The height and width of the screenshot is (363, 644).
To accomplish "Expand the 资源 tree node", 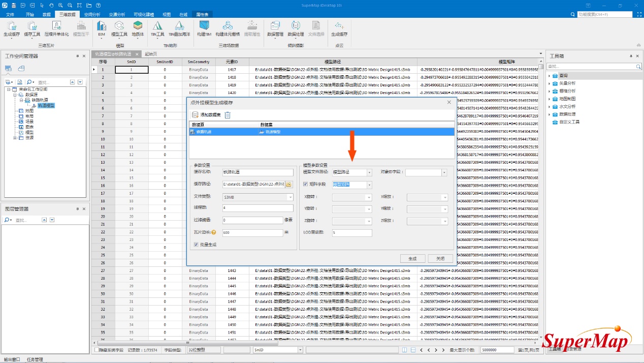I will [x=15, y=138].
